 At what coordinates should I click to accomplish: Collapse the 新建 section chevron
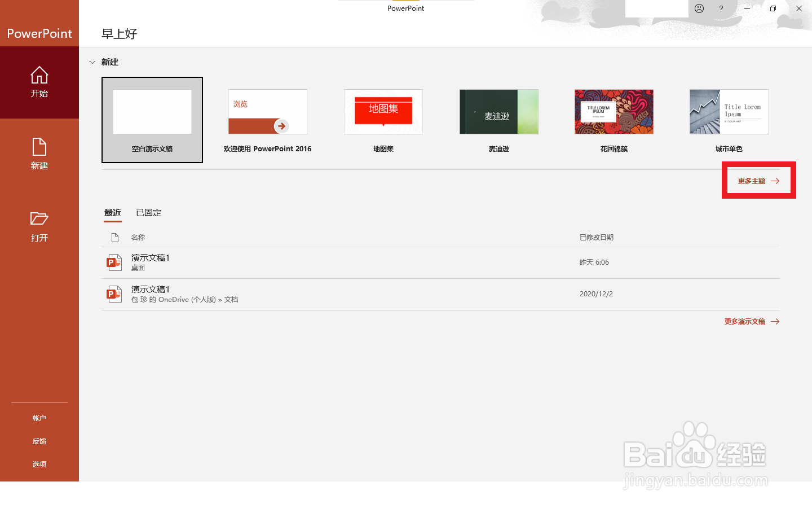[x=92, y=62]
